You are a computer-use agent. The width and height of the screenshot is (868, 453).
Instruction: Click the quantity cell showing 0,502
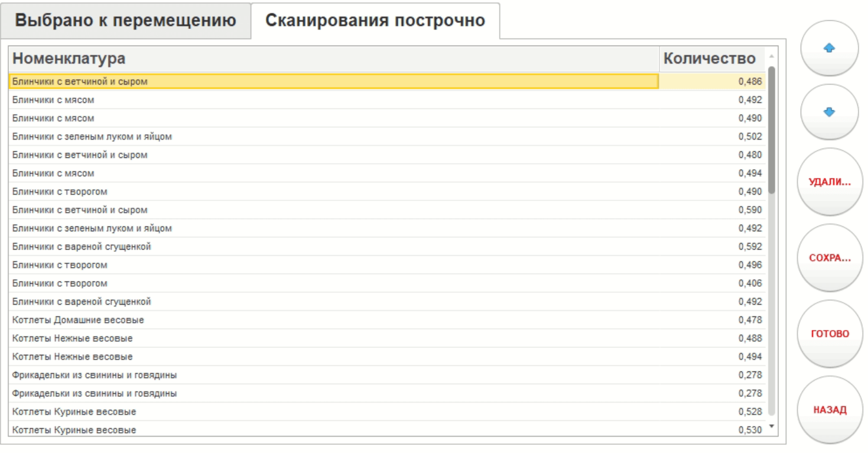712,137
